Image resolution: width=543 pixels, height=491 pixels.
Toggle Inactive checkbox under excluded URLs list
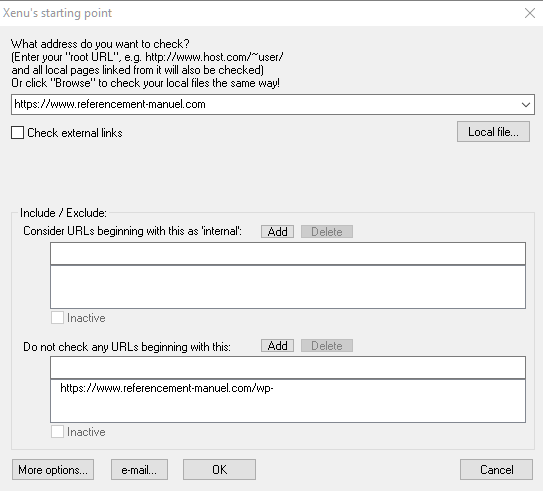(x=57, y=432)
